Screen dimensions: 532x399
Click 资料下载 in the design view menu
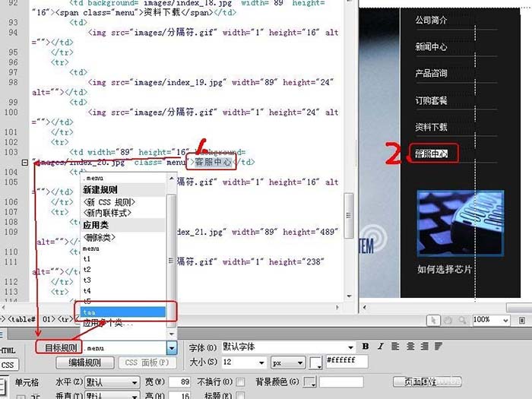431,127
